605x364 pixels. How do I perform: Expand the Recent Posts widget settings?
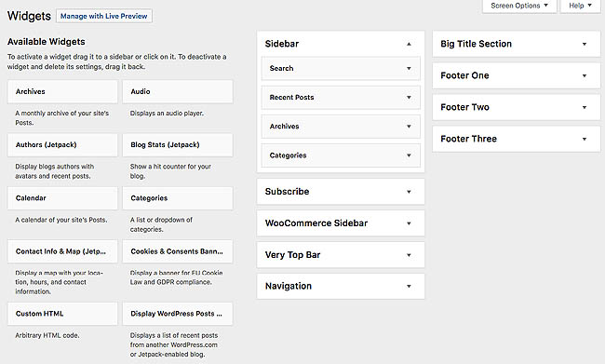[409, 97]
